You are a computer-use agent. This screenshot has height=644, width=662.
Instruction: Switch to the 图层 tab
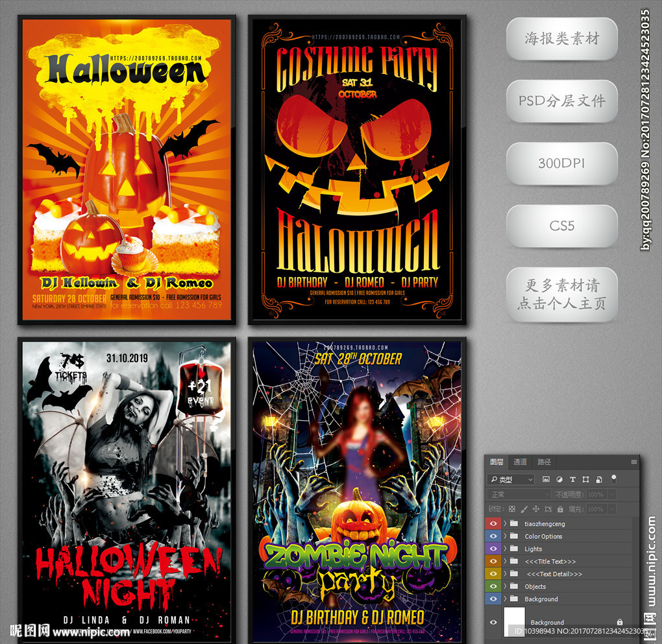click(496, 462)
